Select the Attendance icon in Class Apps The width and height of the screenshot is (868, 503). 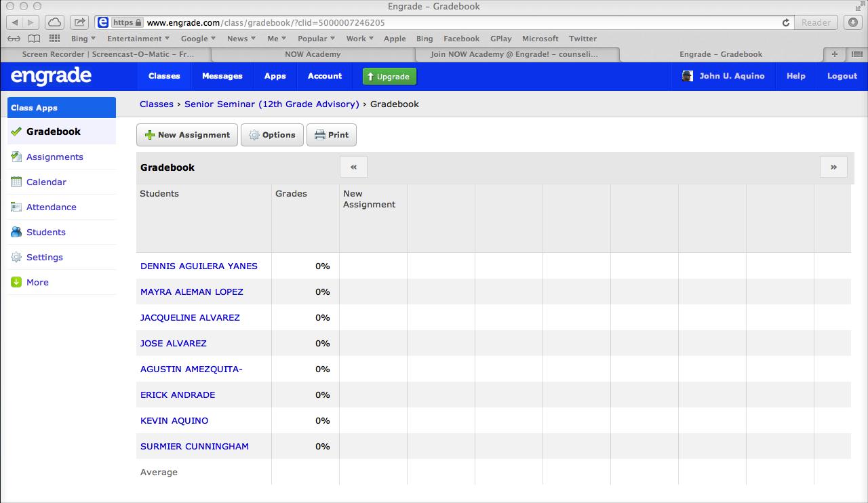click(x=15, y=207)
